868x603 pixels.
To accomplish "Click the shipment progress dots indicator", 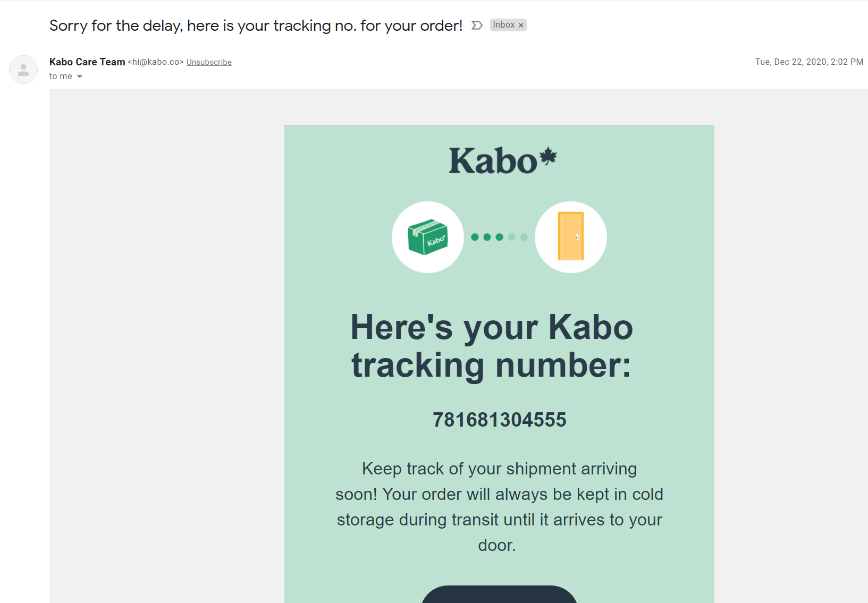I will tap(499, 237).
